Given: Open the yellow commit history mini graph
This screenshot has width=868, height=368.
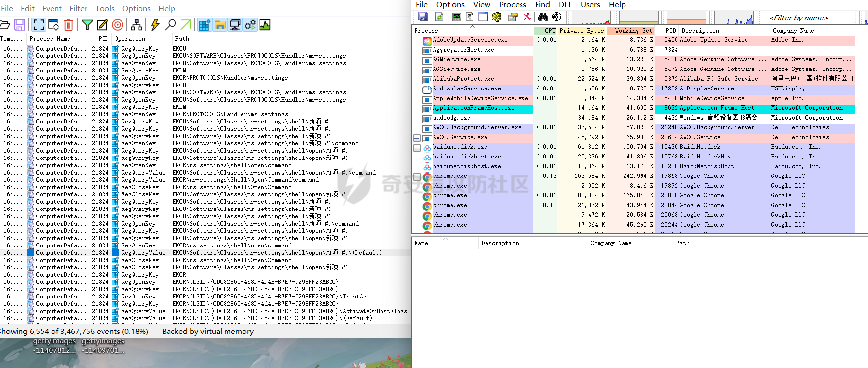Looking at the screenshot, I should (639, 18).
